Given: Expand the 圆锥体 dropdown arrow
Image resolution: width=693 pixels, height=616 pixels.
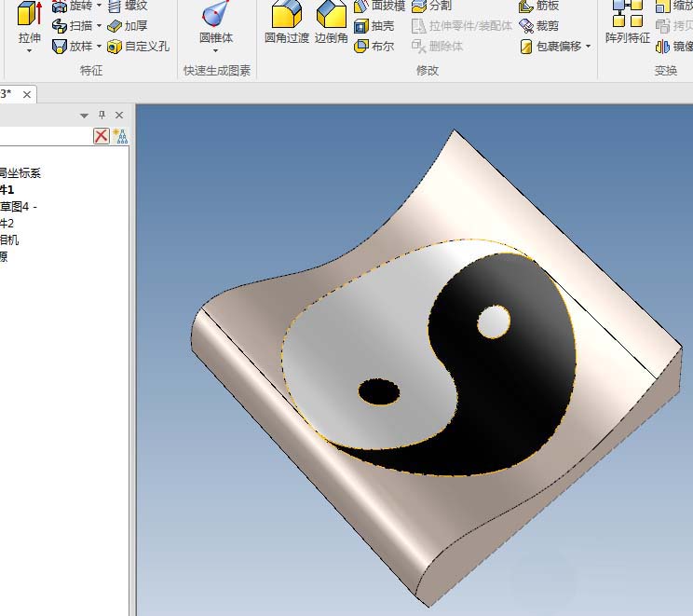Looking at the screenshot, I should [216, 51].
